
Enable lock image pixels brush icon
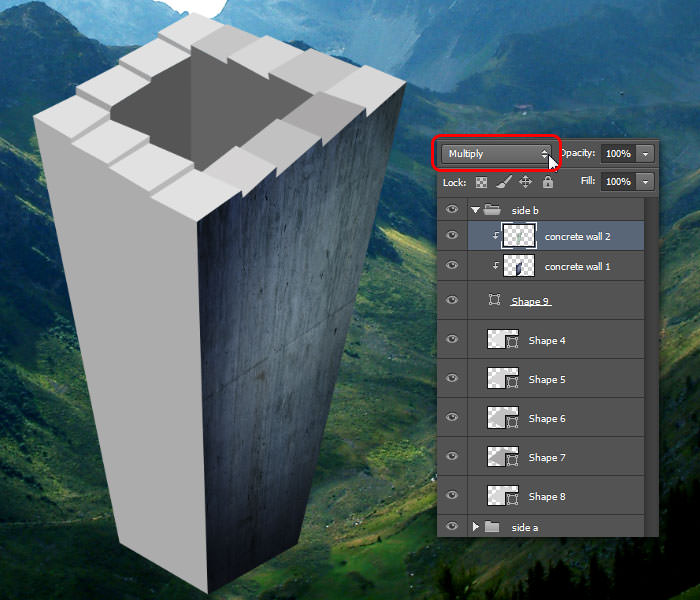(x=504, y=182)
